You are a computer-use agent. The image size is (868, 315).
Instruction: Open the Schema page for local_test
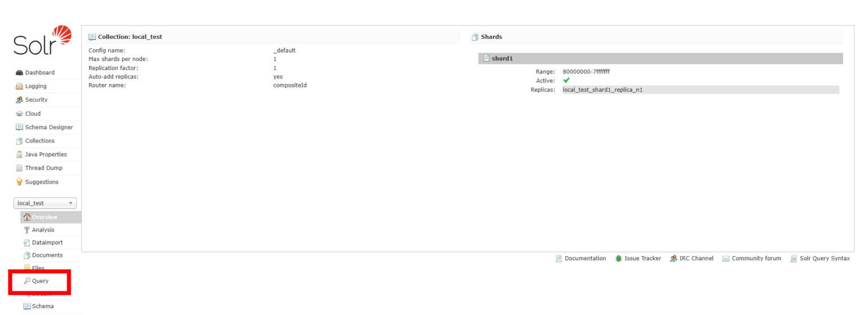42,306
